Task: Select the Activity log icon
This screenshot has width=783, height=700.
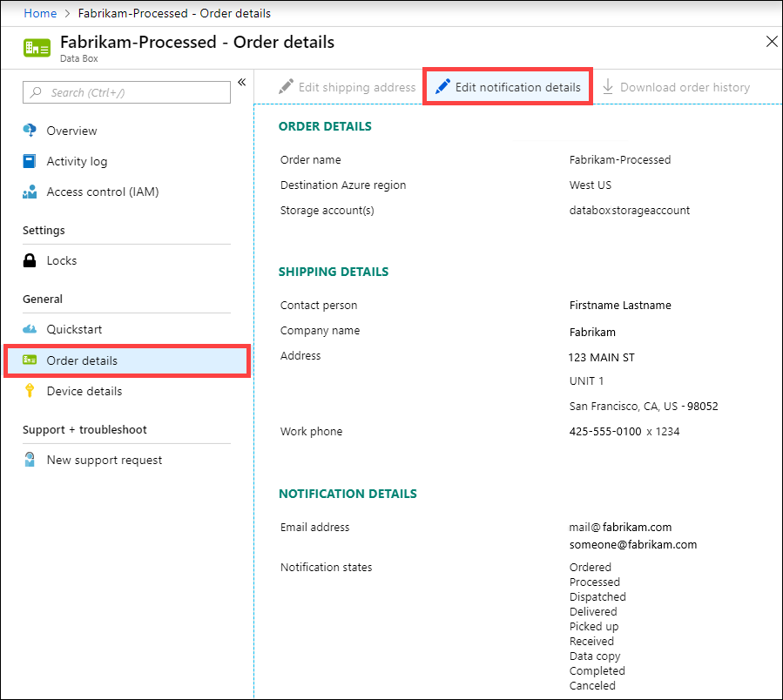Action: (x=30, y=161)
